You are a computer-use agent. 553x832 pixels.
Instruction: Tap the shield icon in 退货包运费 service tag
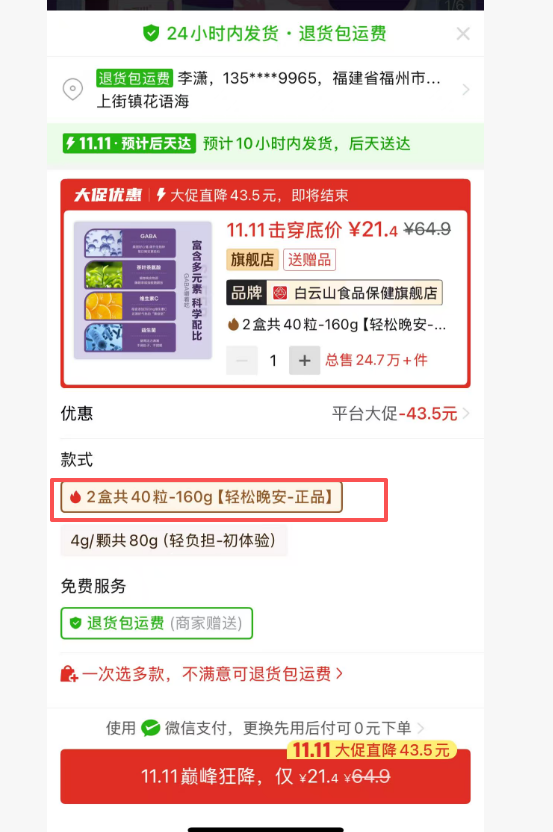tap(75, 623)
